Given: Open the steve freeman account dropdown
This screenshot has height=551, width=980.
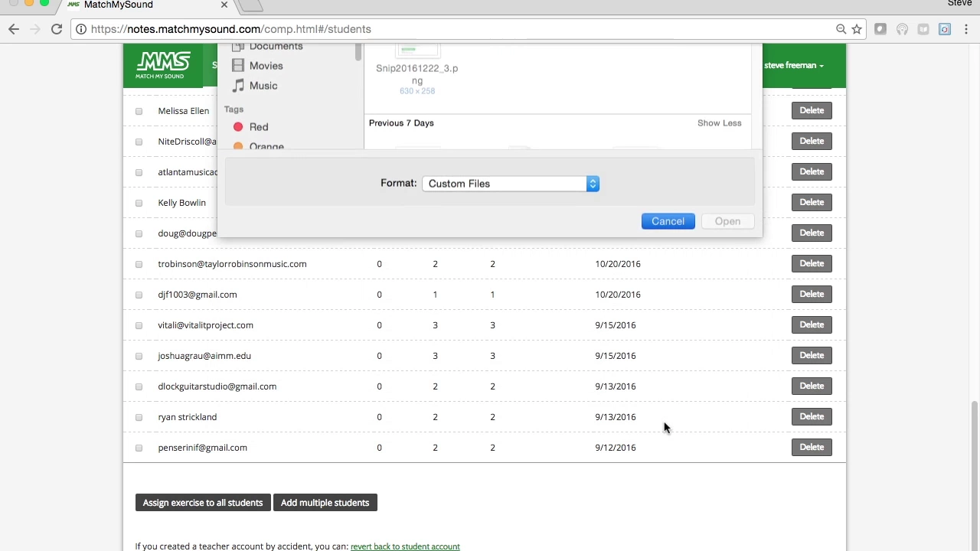Looking at the screenshot, I should pyautogui.click(x=794, y=65).
